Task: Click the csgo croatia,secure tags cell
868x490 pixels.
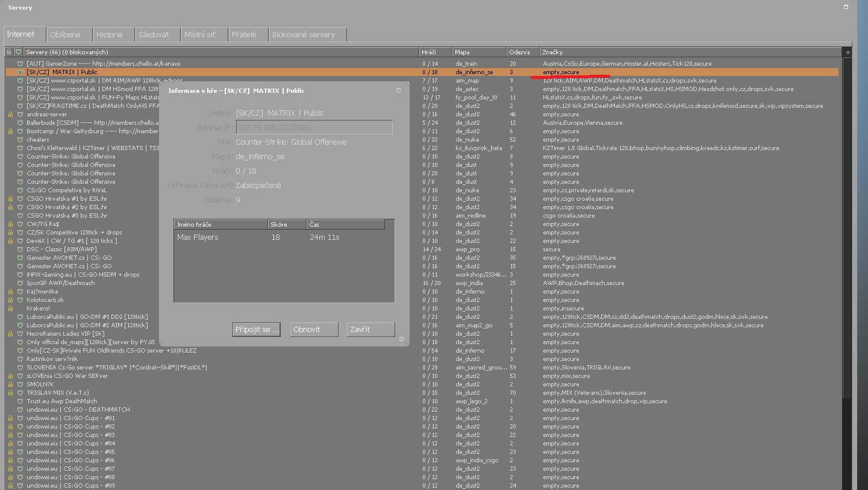Action: [x=569, y=215]
